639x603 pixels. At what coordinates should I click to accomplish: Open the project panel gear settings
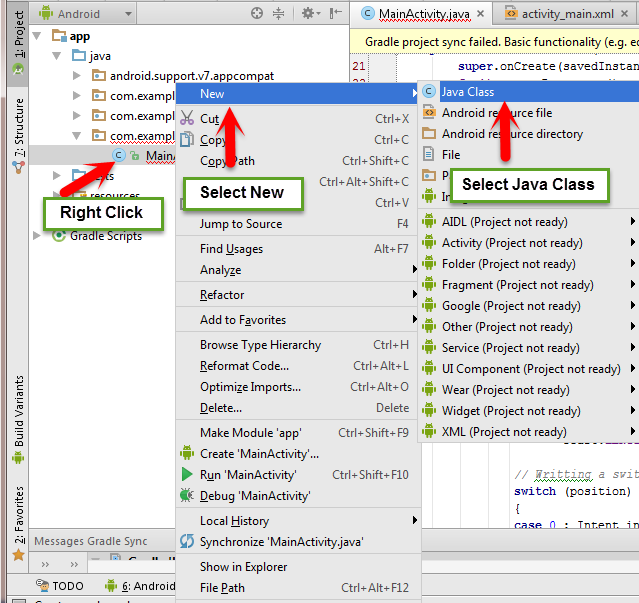point(311,13)
